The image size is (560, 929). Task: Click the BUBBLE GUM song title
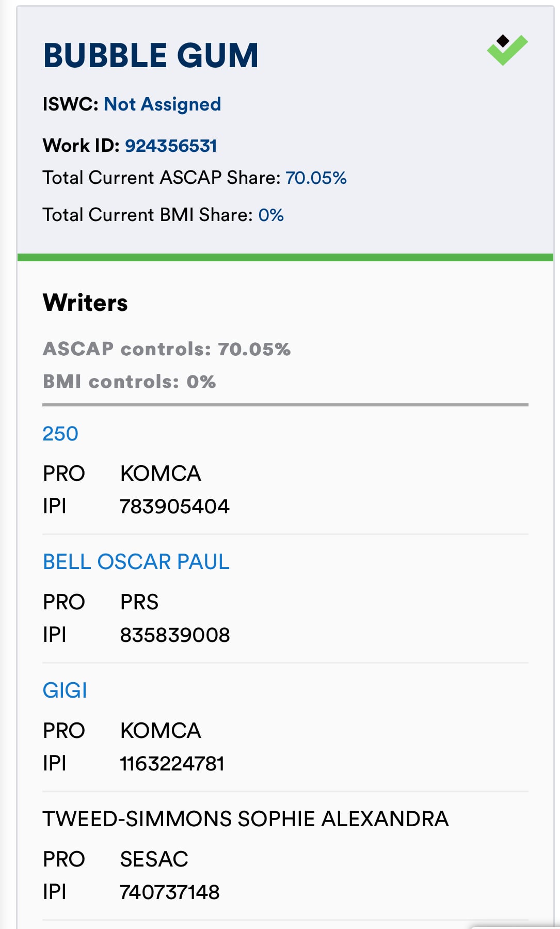(x=151, y=55)
